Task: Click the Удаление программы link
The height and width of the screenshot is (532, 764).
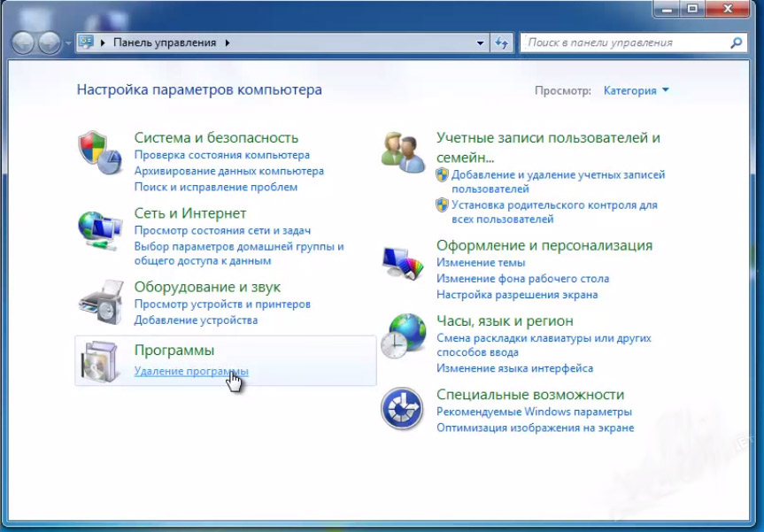Action: (x=190, y=371)
